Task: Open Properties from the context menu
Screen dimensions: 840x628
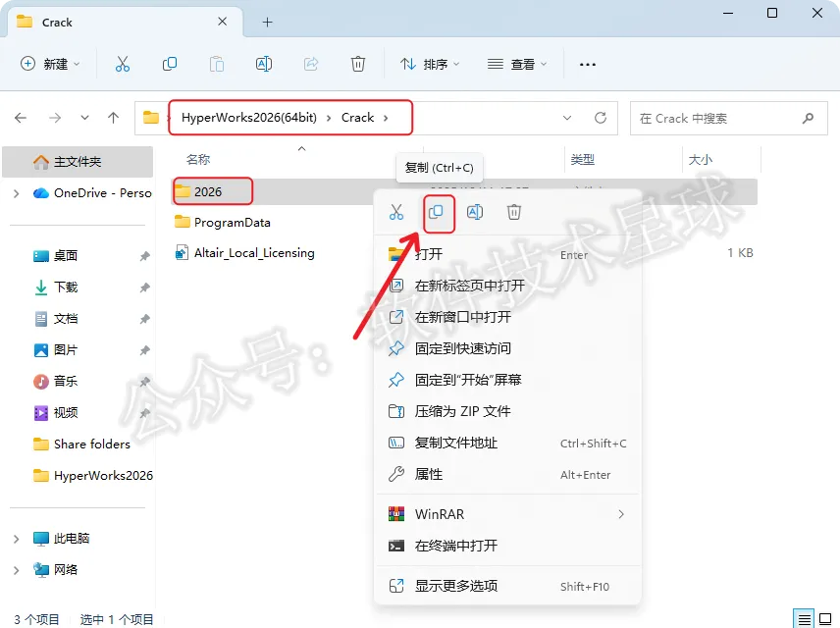Action: [x=507, y=474]
